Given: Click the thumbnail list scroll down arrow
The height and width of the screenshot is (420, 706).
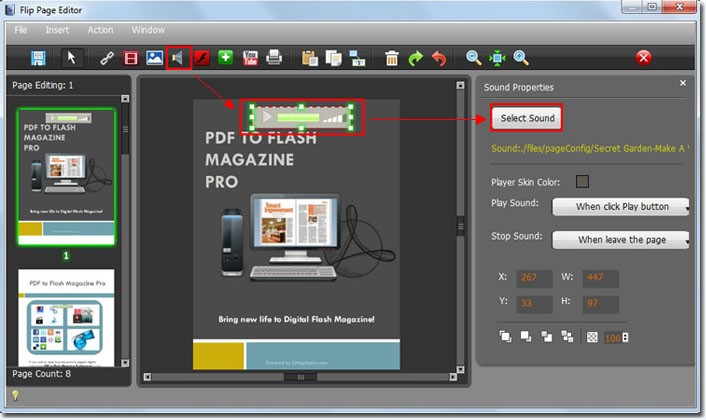Looking at the screenshot, I should pos(125,362).
